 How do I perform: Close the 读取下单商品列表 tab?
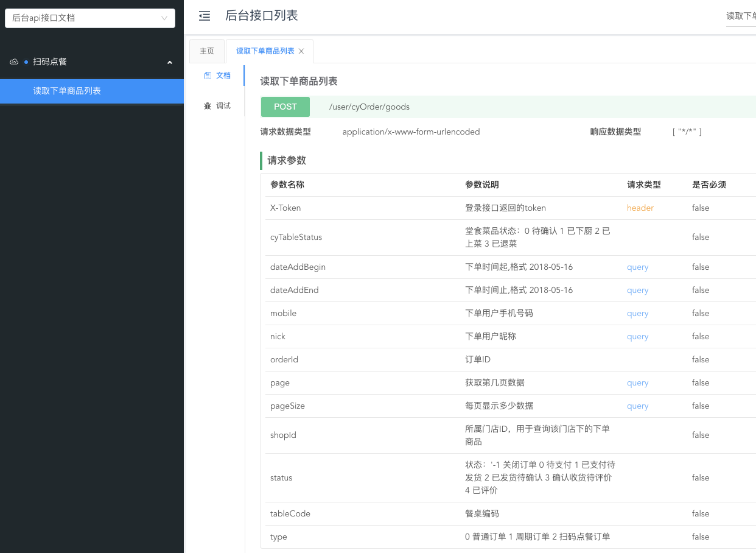301,51
